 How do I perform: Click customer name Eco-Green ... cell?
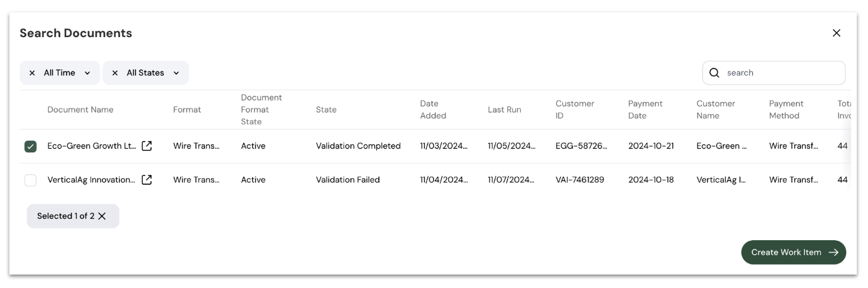722,146
